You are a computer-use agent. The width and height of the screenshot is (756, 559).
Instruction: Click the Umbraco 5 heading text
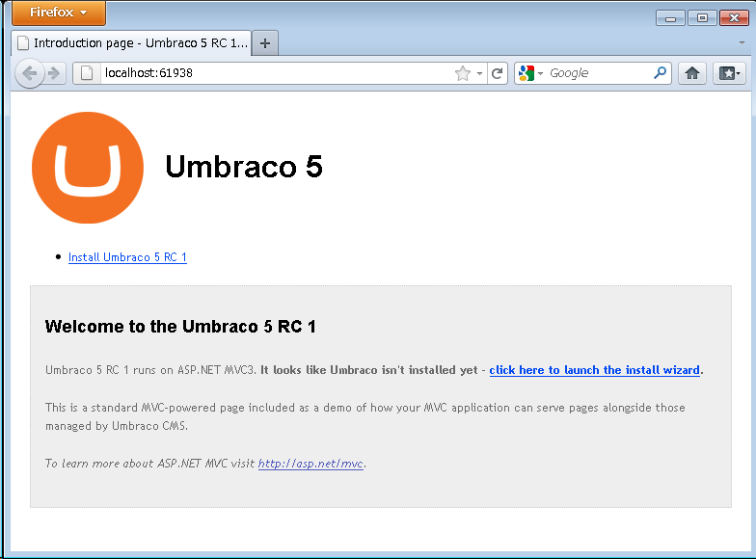point(243,166)
